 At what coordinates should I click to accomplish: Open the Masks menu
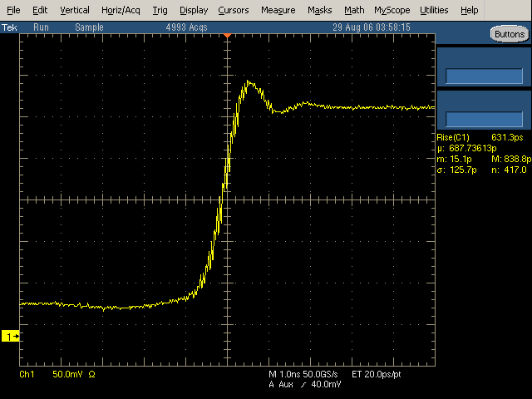click(319, 10)
